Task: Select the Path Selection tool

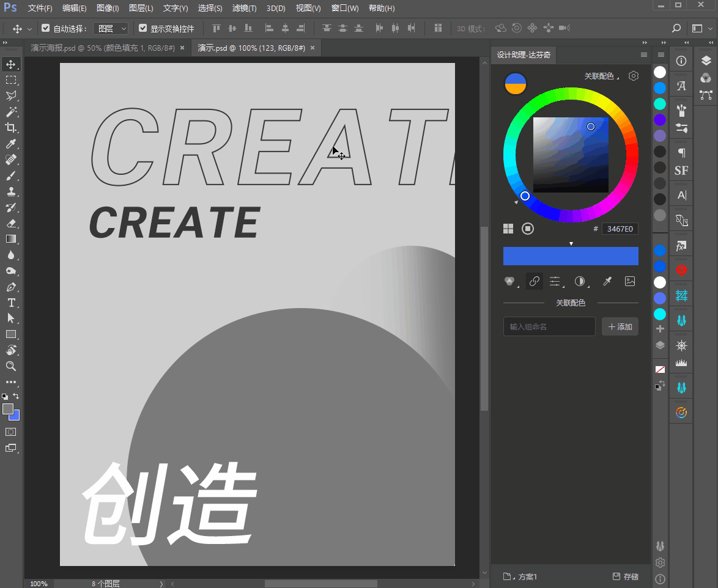Action: coord(11,318)
